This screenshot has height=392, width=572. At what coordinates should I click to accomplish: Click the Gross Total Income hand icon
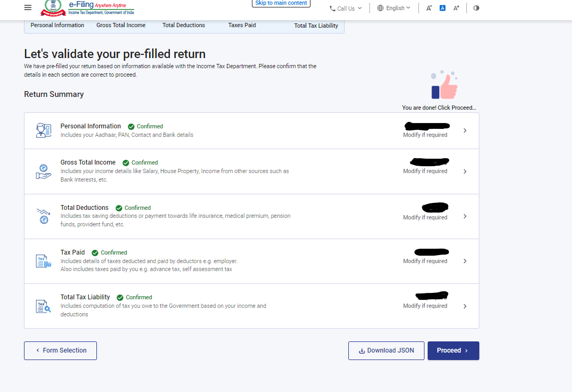43,171
